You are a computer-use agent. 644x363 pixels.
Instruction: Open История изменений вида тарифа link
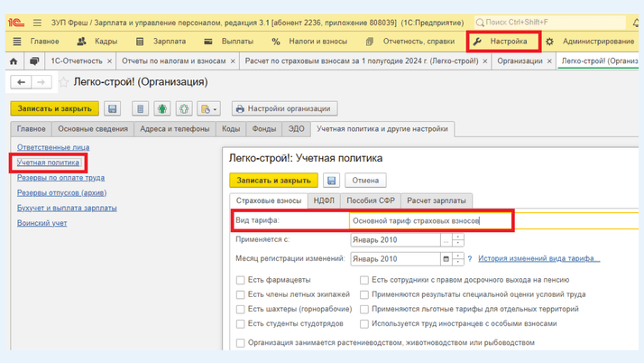(x=538, y=258)
